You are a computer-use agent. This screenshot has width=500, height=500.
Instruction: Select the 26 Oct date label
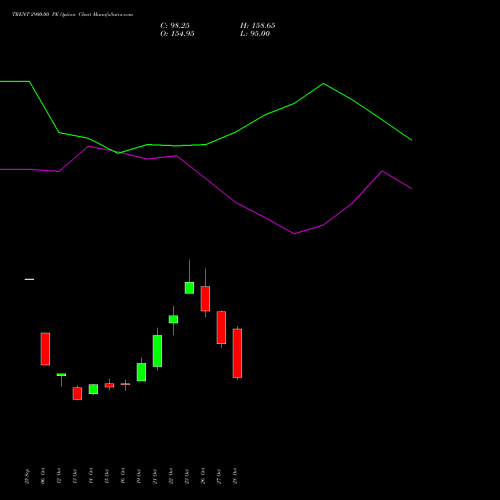click(x=203, y=476)
